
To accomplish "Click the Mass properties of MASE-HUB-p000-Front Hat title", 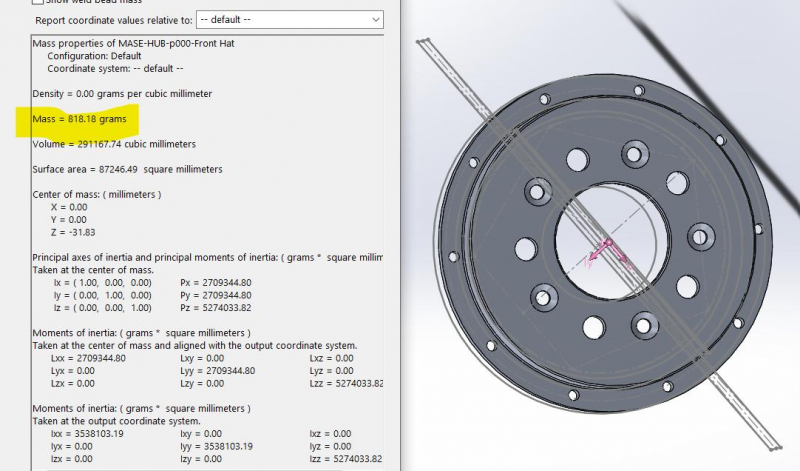I will pyautogui.click(x=140, y=44).
